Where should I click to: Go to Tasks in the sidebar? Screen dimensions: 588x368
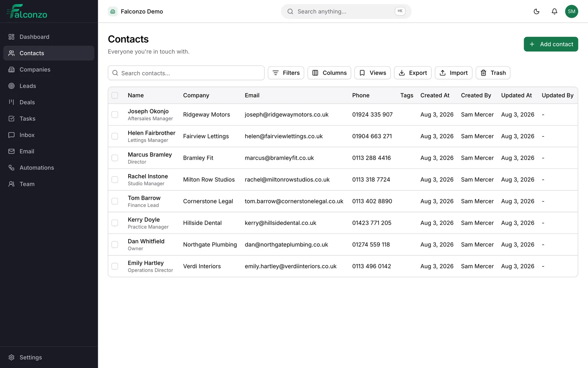[x=49, y=118]
